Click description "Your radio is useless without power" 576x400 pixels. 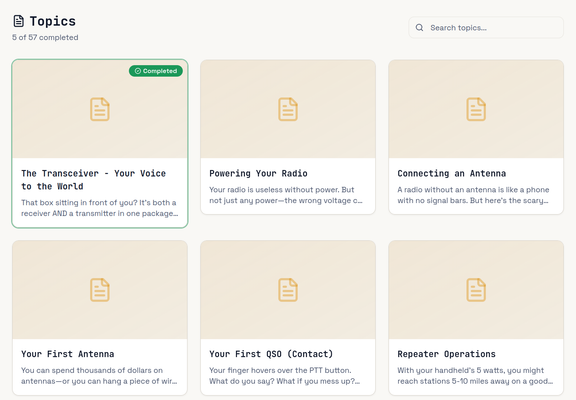(x=286, y=195)
